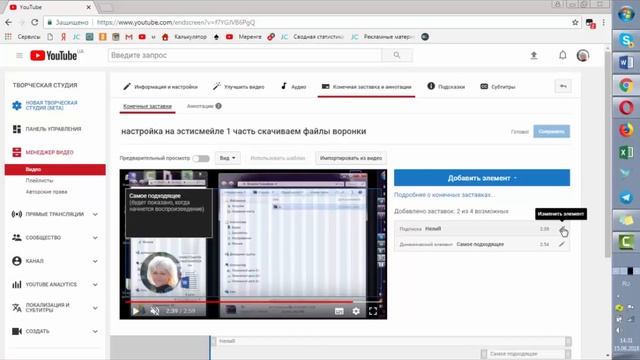Click Импортировать из видео button
This screenshot has height=360, width=640.
(351, 158)
